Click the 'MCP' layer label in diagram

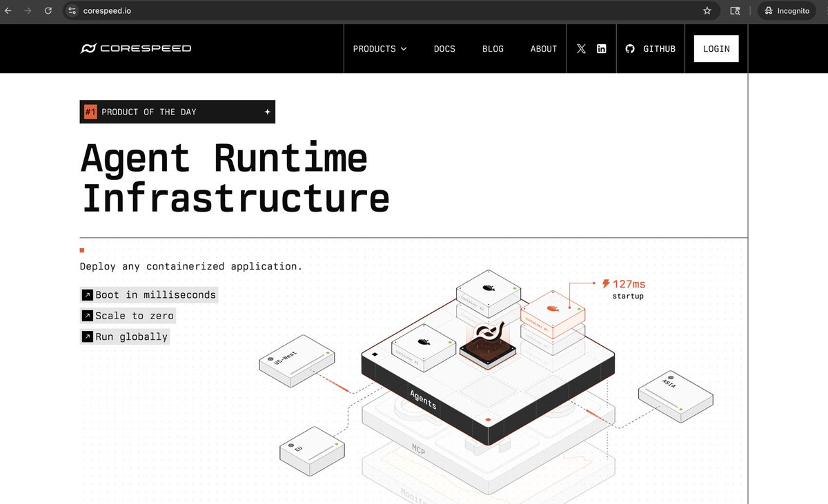coord(419,450)
